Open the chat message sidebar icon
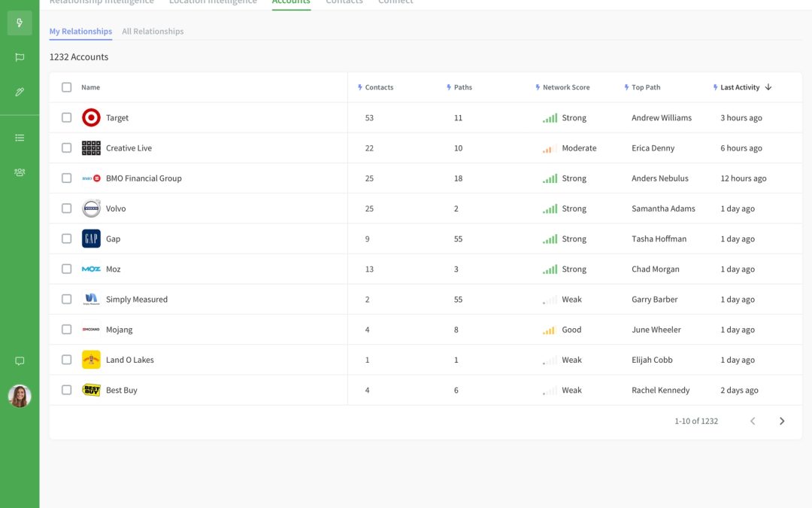The image size is (812, 508). point(20,361)
